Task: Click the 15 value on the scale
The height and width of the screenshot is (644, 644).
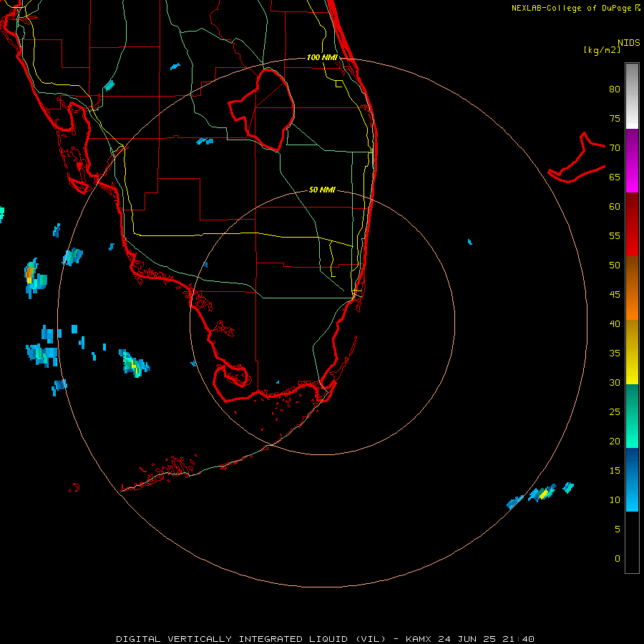Action: point(615,470)
